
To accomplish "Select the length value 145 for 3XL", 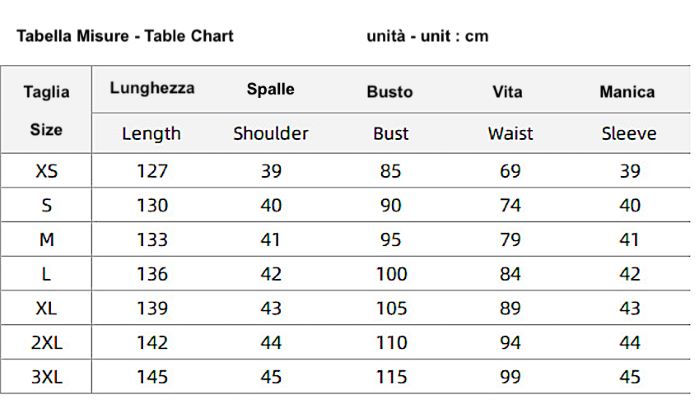I will (x=152, y=377).
